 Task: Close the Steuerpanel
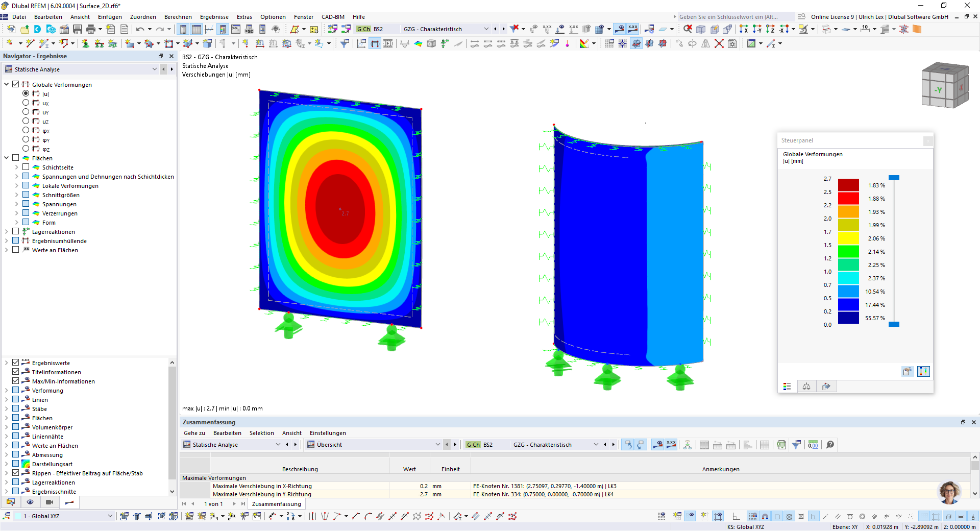click(x=928, y=140)
